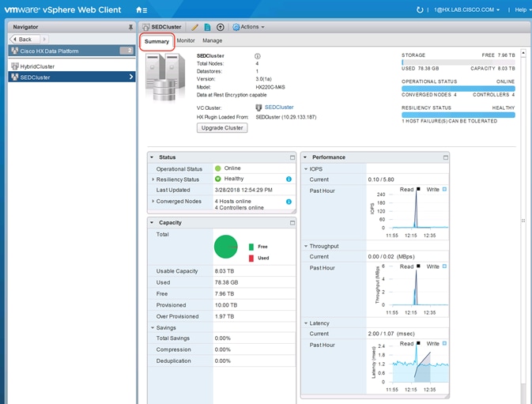Click the green Free legend swatch
This screenshot has width=532, height=404.
[x=251, y=247]
